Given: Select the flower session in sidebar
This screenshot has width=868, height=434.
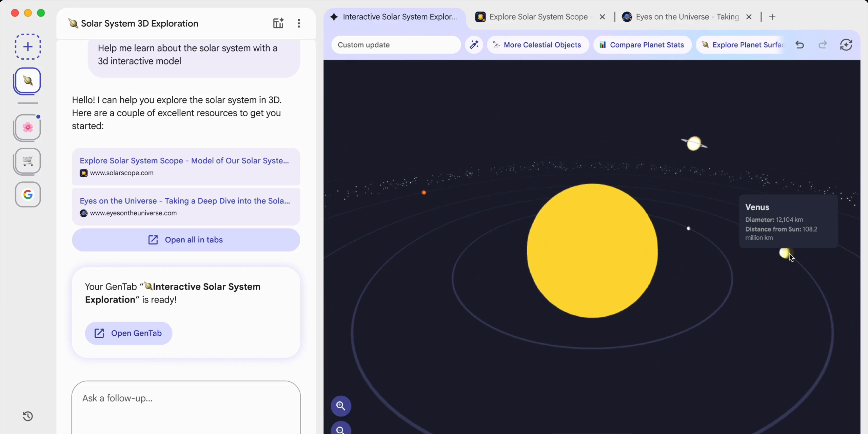Looking at the screenshot, I should pyautogui.click(x=28, y=127).
